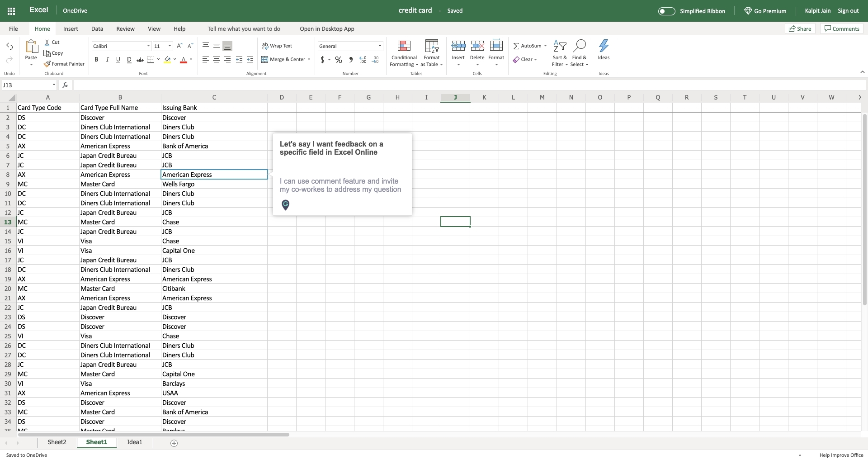This screenshot has height=460, width=868.
Task: Switch to the Sheet2 tab
Action: (x=57, y=442)
